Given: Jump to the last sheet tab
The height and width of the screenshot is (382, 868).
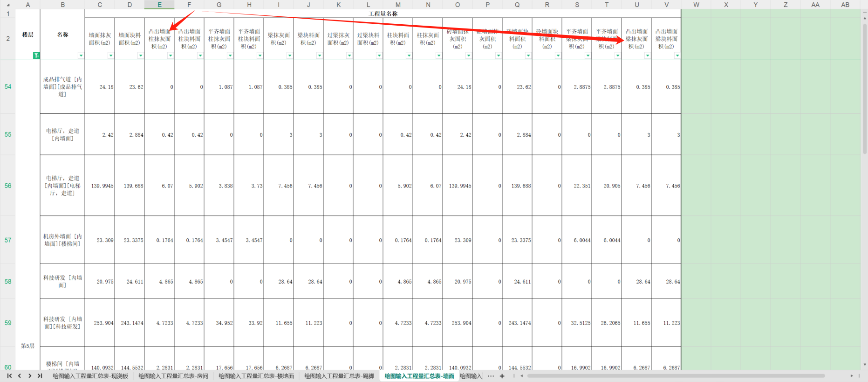Looking at the screenshot, I should pos(40,376).
